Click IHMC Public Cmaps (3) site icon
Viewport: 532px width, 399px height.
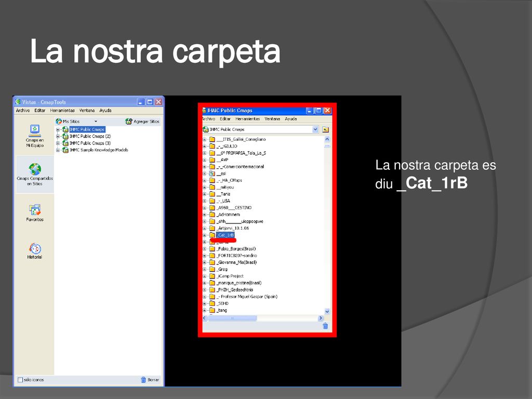click(x=65, y=143)
